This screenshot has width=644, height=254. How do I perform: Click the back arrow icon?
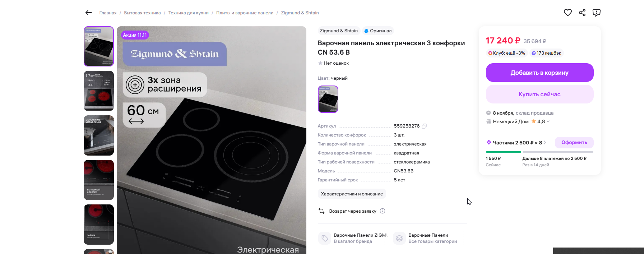point(88,13)
